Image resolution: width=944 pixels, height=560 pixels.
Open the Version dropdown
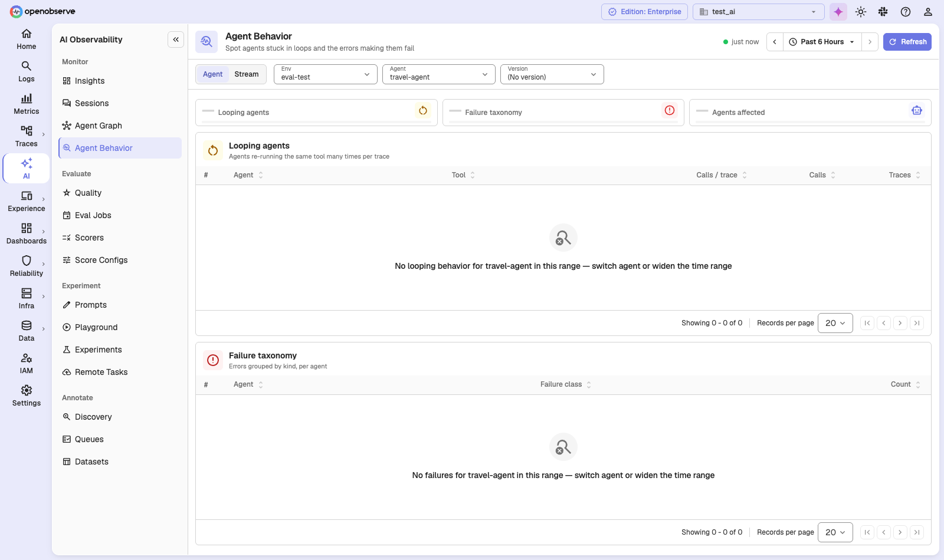point(552,74)
